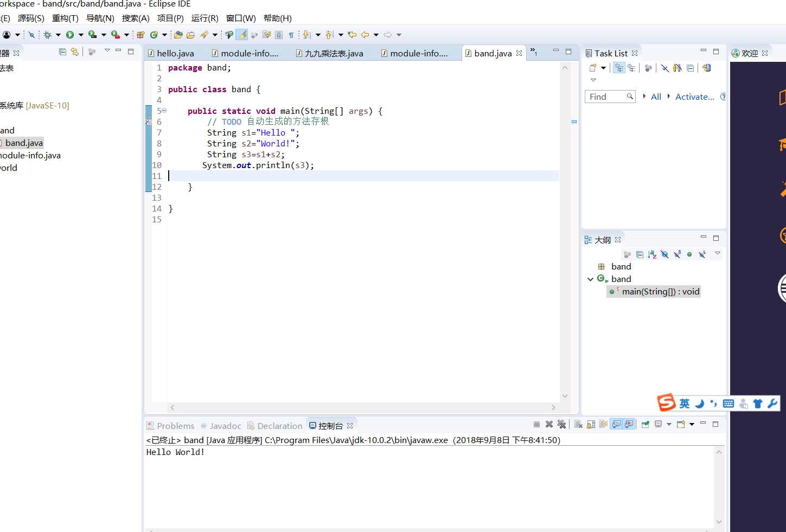786x532 pixels.
Task: Click Collapse All in Task List
Action: (x=690, y=68)
